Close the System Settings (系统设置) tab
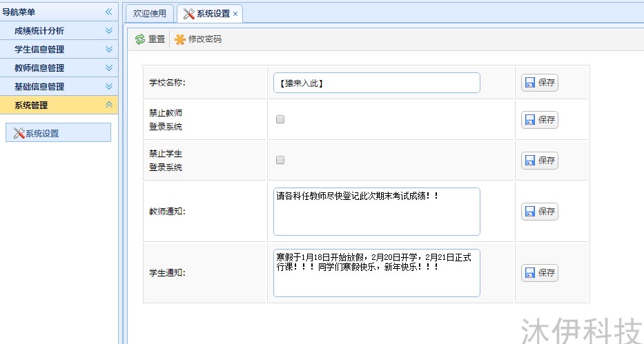 click(x=235, y=14)
